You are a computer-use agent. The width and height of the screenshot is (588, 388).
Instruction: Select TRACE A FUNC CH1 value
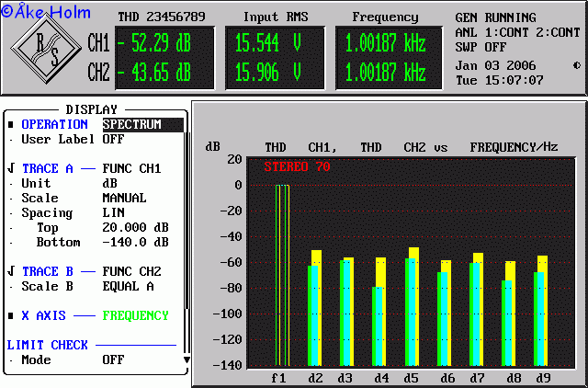click(x=131, y=168)
